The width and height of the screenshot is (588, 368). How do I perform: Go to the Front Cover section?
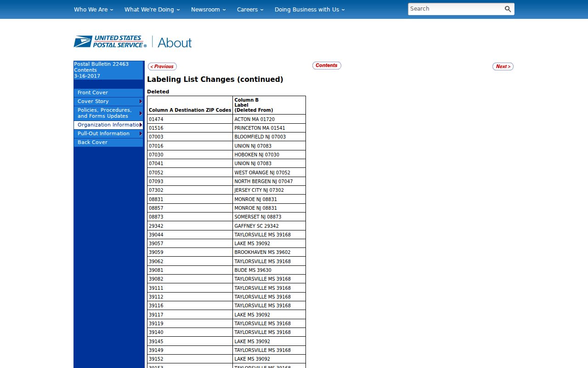coord(108,92)
